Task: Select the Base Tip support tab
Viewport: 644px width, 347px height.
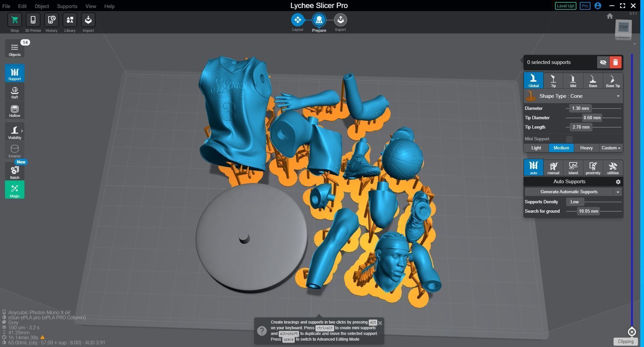Action: click(x=613, y=81)
